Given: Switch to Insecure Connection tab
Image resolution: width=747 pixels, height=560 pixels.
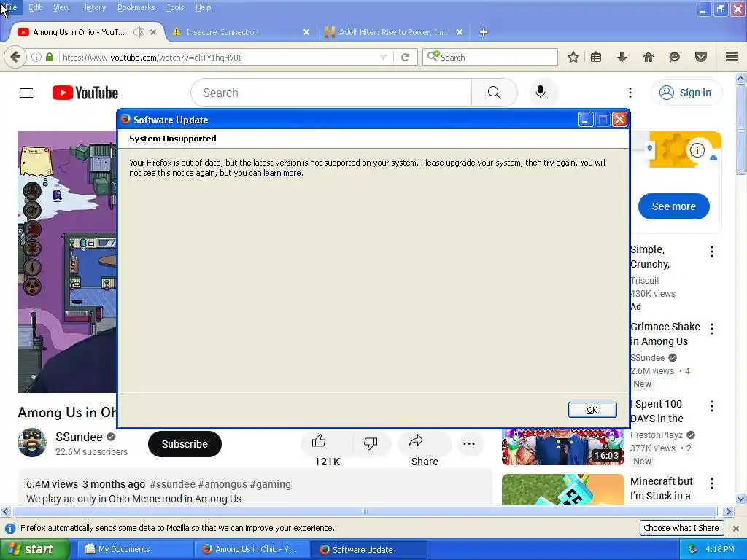Looking at the screenshot, I should [x=241, y=32].
